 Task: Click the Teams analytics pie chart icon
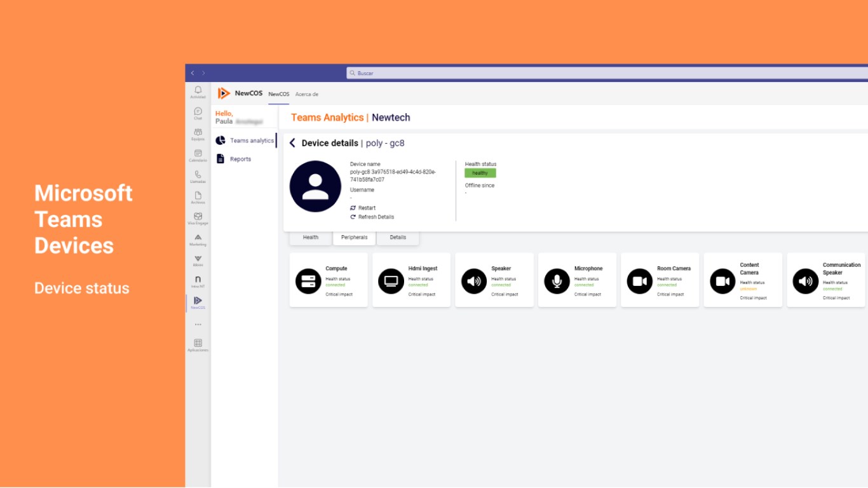[x=220, y=140]
